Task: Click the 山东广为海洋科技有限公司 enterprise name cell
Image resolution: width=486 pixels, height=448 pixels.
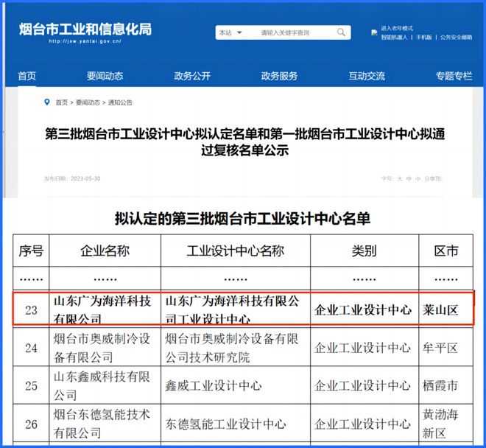Action: (105, 310)
